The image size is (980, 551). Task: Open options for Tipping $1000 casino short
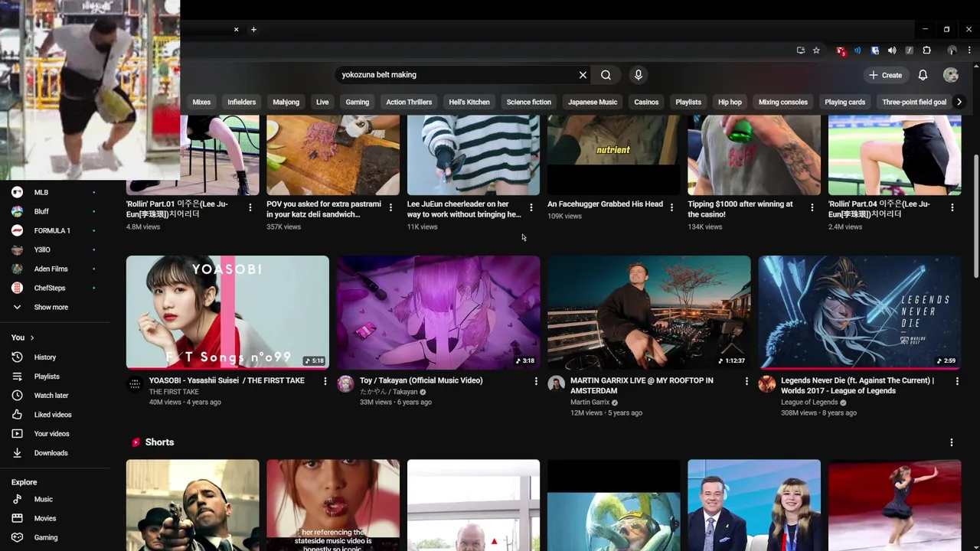click(x=812, y=207)
